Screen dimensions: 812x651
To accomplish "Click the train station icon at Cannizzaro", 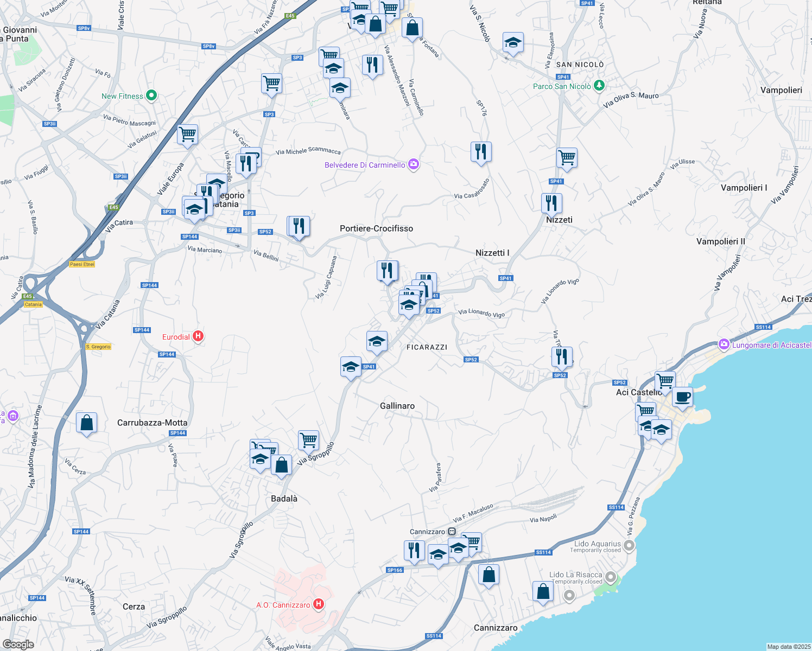I will 452,532.
